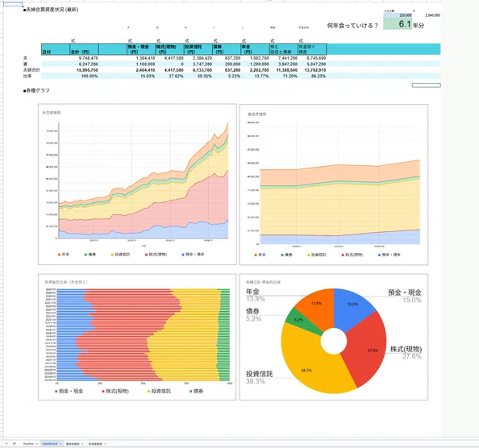Screen dimensions: 479x448
Task: Open the all sheets list icon
Action: click(x=14, y=443)
